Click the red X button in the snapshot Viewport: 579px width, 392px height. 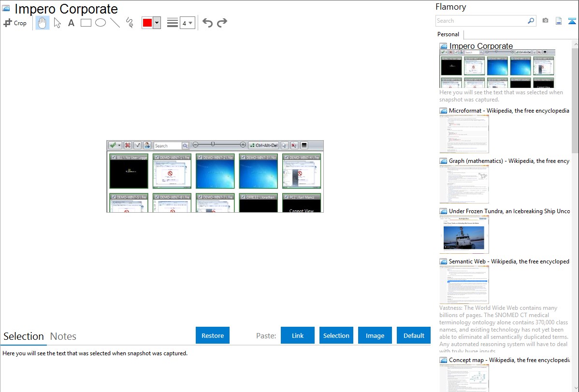tap(128, 145)
